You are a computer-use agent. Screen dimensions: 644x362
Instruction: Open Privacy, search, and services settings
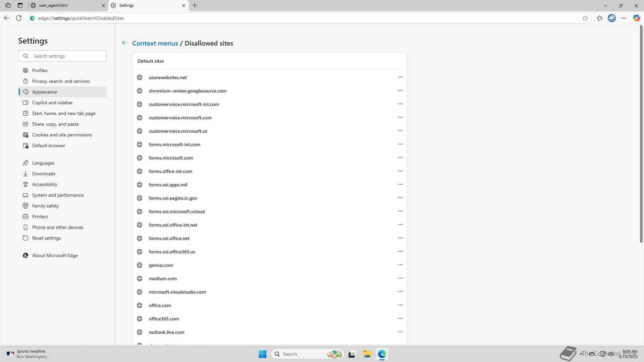(x=61, y=81)
